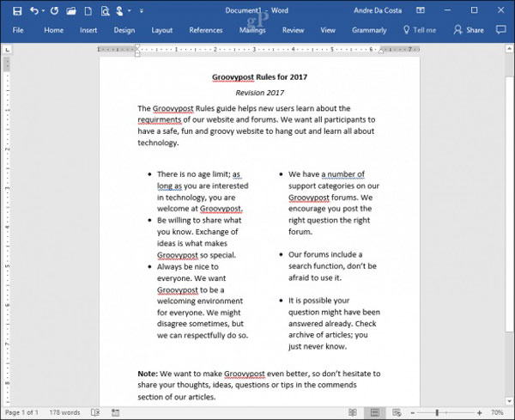Open the File tab
Screen dimensions: 515x420
[x=18, y=30]
